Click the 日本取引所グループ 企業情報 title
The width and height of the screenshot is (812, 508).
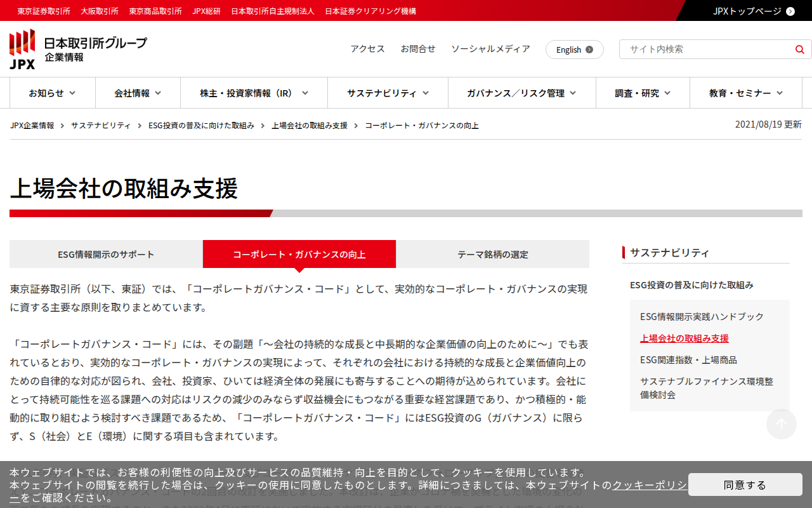point(95,50)
